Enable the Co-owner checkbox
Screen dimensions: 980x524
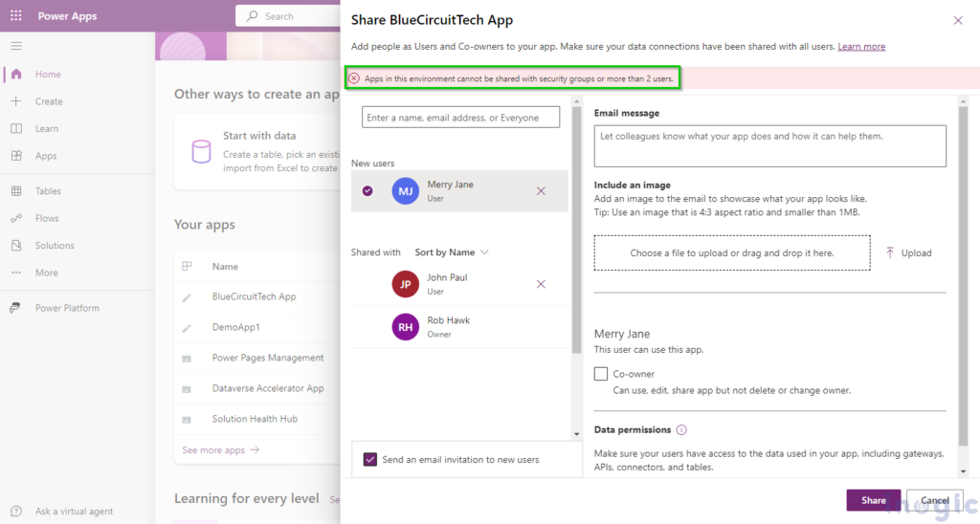coord(601,374)
